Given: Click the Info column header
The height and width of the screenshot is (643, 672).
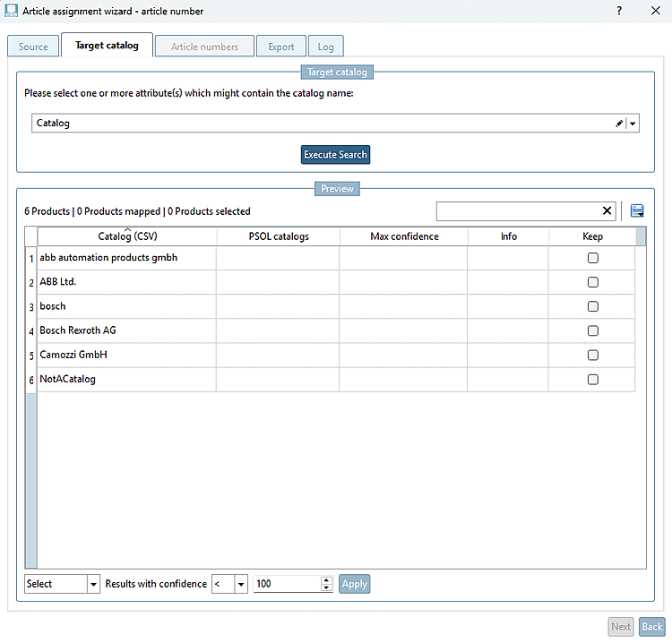Looking at the screenshot, I should pyautogui.click(x=509, y=236).
